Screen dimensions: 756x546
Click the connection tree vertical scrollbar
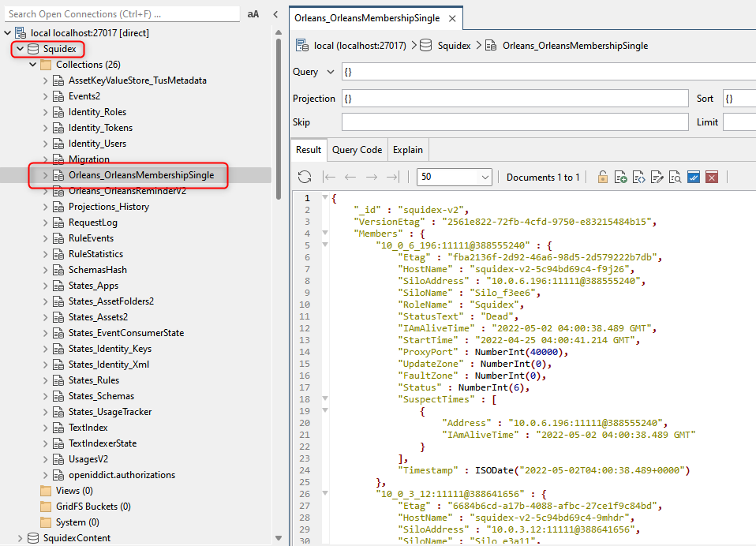coord(279,118)
